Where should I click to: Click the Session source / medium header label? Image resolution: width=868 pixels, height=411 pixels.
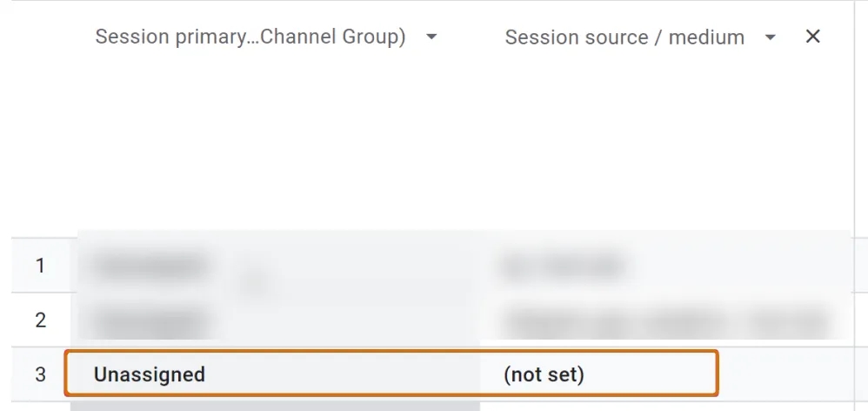pos(624,37)
